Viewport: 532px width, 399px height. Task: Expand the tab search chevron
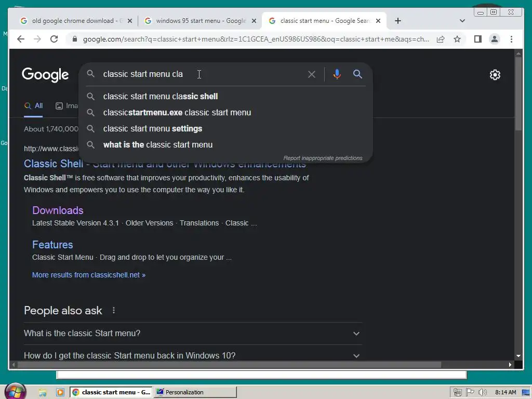pos(462,21)
